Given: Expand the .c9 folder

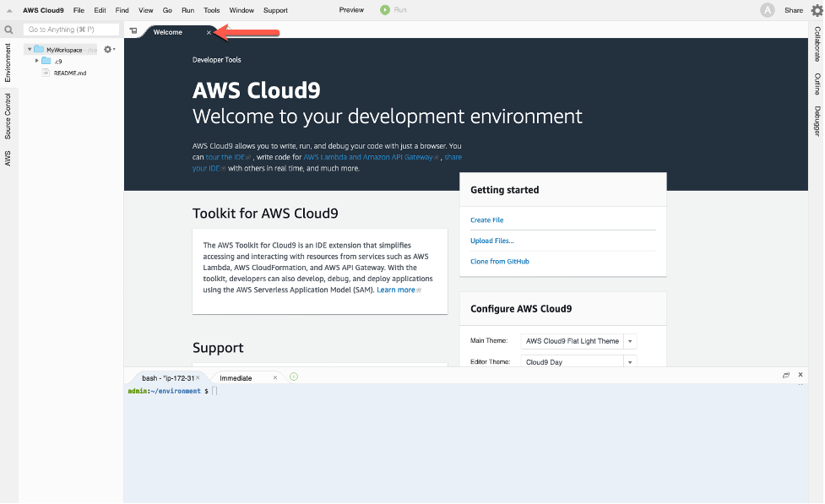Looking at the screenshot, I should pos(37,61).
